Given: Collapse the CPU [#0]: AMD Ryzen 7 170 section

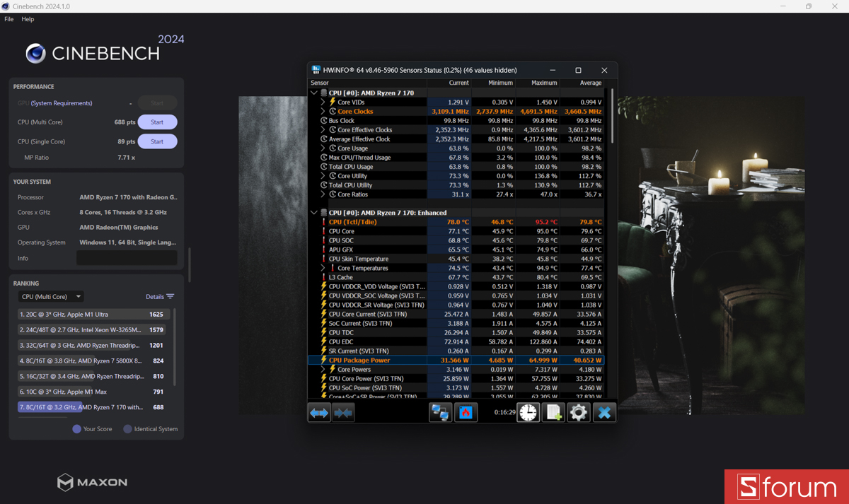Looking at the screenshot, I should coord(314,93).
